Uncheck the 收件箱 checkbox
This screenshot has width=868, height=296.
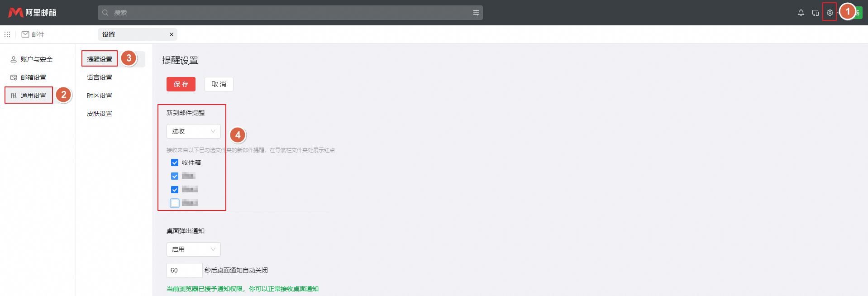coord(175,162)
